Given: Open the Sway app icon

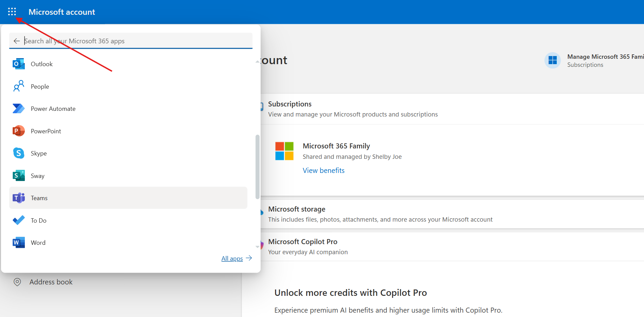Looking at the screenshot, I should coord(18,176).
